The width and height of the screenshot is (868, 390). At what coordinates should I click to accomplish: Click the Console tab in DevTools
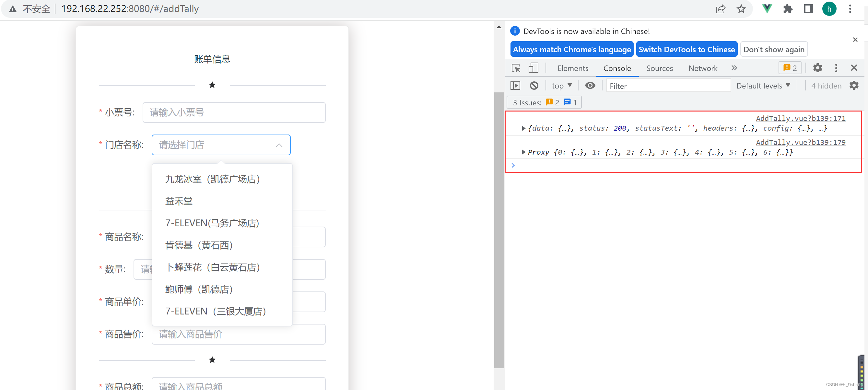click(x=617, y=68)
